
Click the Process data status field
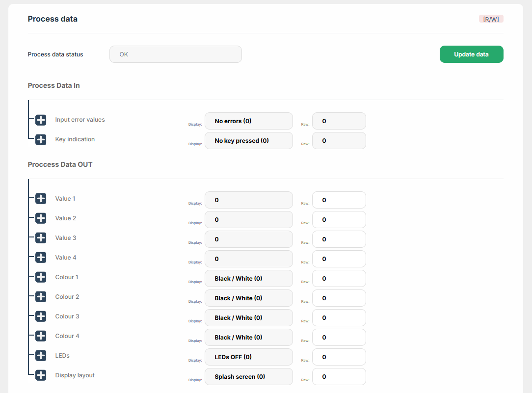click(x=175, y=54)
